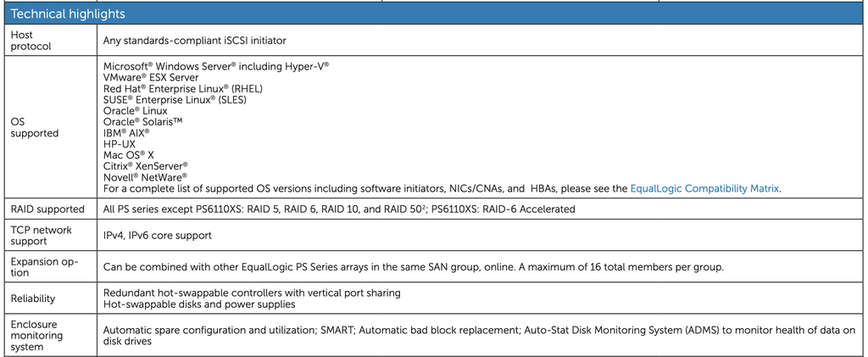This screenshot has height=357, width=868.
Task: Select the Enclosure monitoring system row label
Action: point(37,336)
